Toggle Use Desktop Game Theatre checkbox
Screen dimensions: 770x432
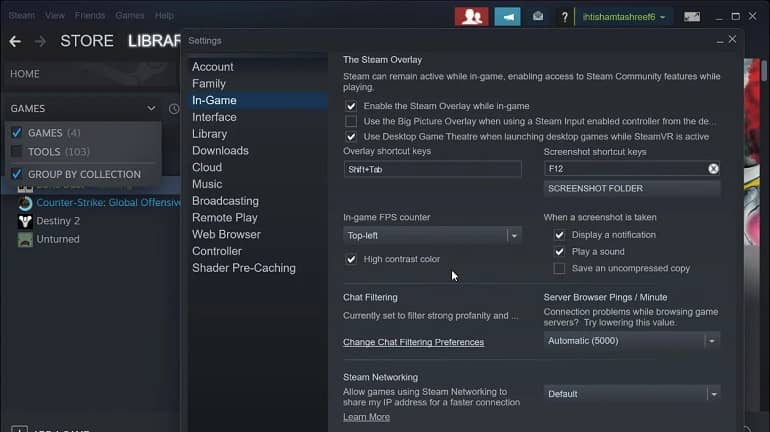[351, 136]
